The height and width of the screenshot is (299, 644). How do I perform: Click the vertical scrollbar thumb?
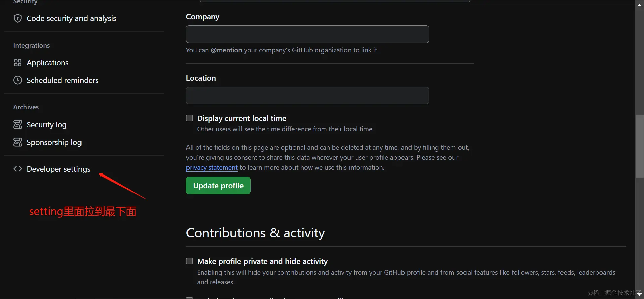[x=639, y=146]
